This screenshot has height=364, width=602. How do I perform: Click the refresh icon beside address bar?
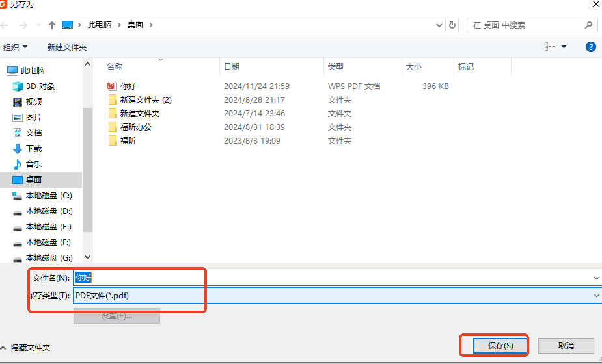click(453, 25)
